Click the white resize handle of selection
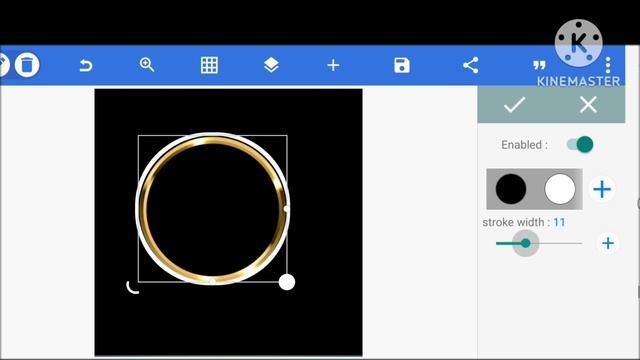This screenshot has height=360, width=640. coord(287,282)
